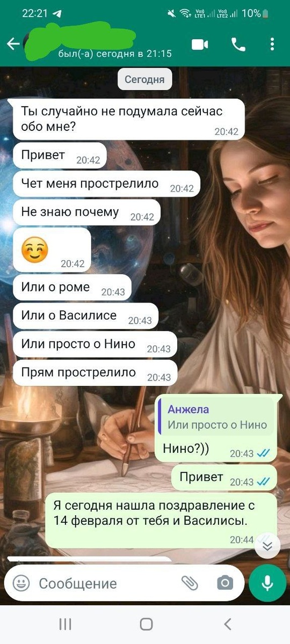Tap the Android back navigation button
The image size is (290, 644).
227,624
